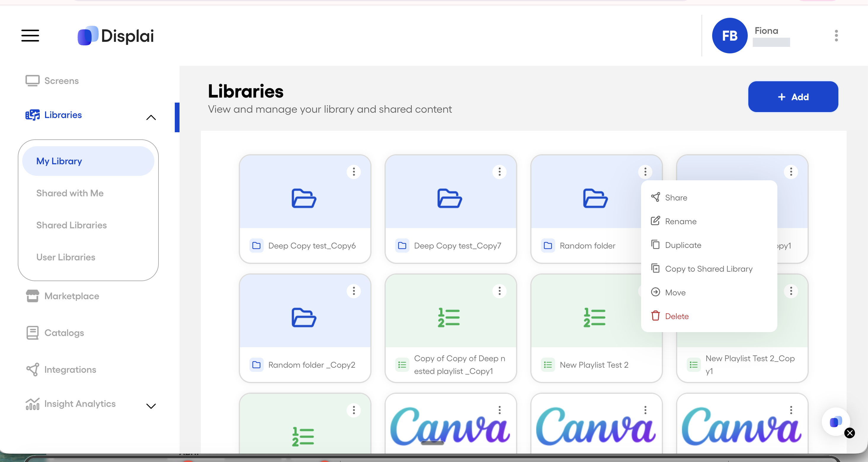Viewport: 868px width, 462px height.
Task: Click the Libraries sidebar item label
Action: [x=63, y=115]
